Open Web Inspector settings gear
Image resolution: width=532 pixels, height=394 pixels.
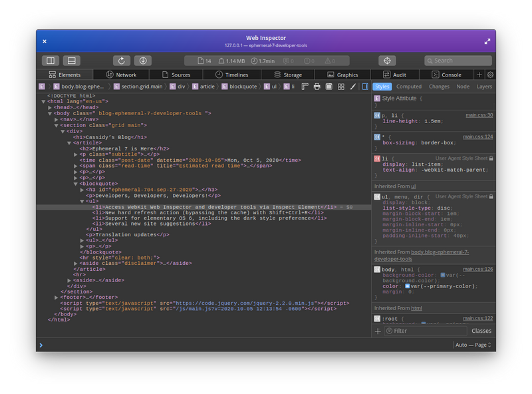(490, 75)
